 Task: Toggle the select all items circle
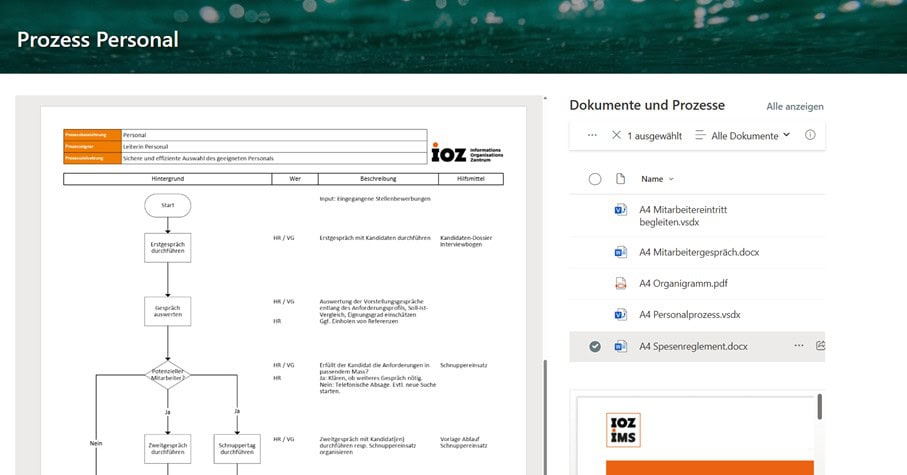pos(595,179)
